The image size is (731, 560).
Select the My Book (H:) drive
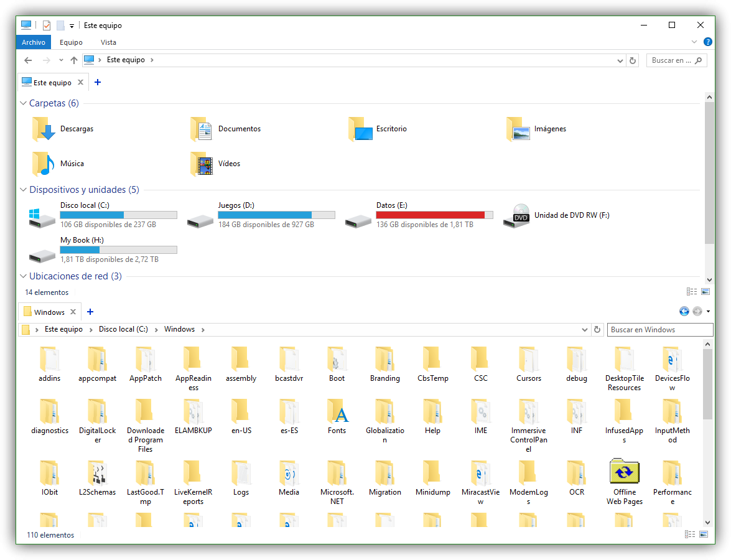(x=103, y=250)
